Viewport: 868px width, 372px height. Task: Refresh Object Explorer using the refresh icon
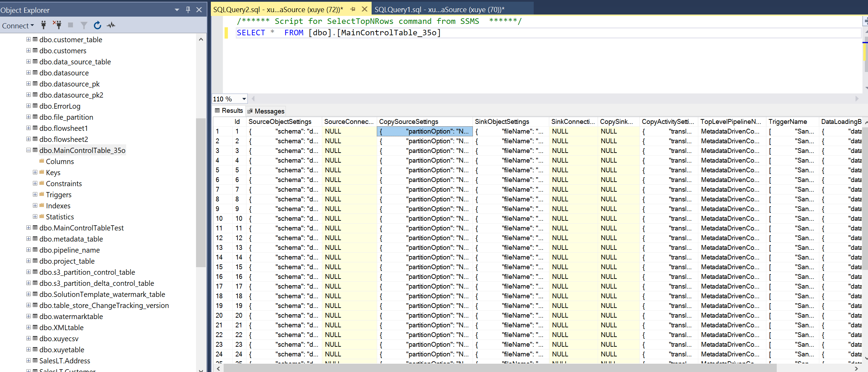tap(97, 25)
